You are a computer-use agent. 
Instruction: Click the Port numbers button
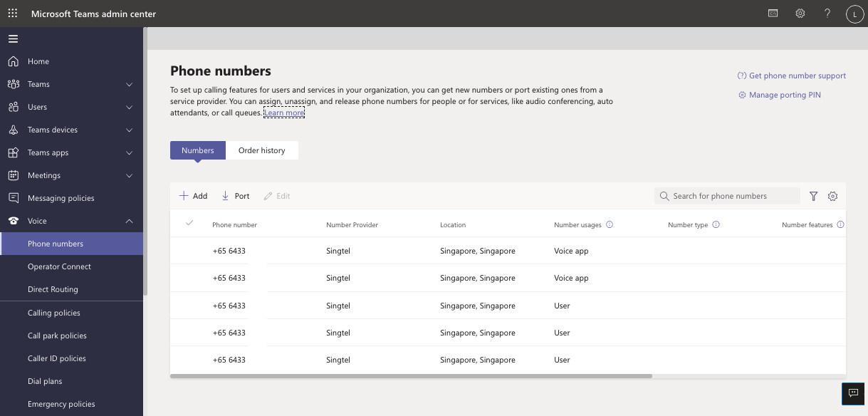click(x=236, y=196)
